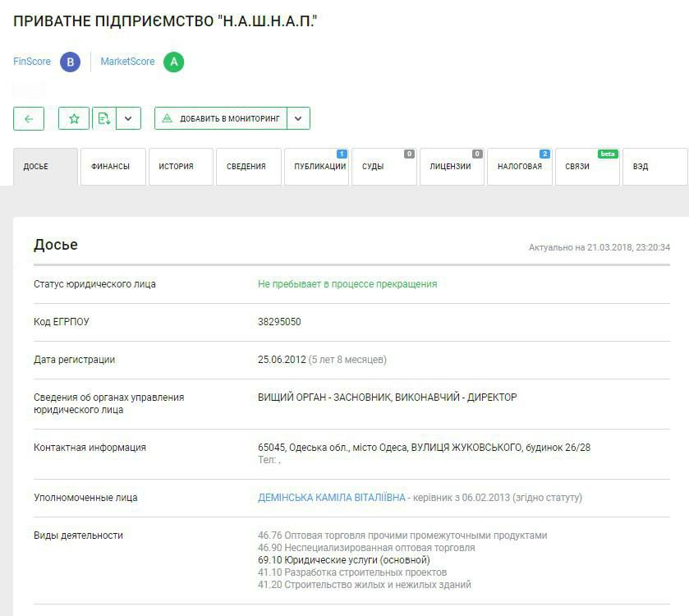This screenshot has width=689, height=616.
Task: Open Демінська Каміла Віталіївна profile link
Action: [x=332, y=498]
